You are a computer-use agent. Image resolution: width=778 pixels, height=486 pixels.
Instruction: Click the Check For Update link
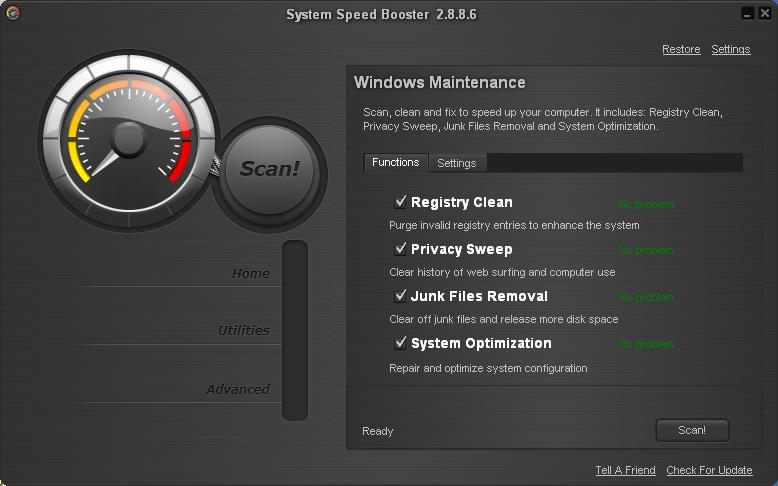tap(710, 470)
